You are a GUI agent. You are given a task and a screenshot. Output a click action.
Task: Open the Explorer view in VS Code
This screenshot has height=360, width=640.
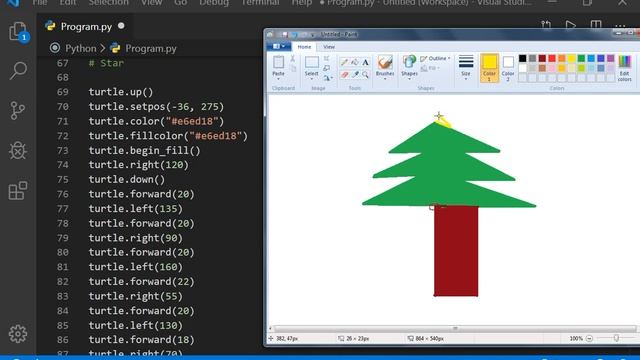click(18, 31)
